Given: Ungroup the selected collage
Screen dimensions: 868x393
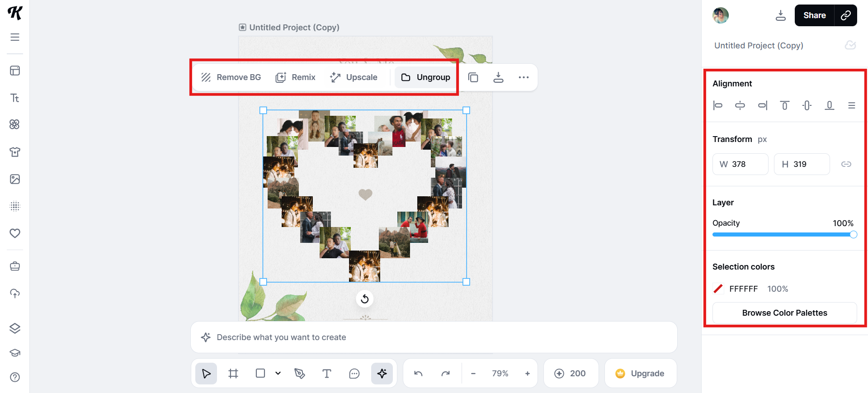Looking at the screenshot, I should click(425, 77).
